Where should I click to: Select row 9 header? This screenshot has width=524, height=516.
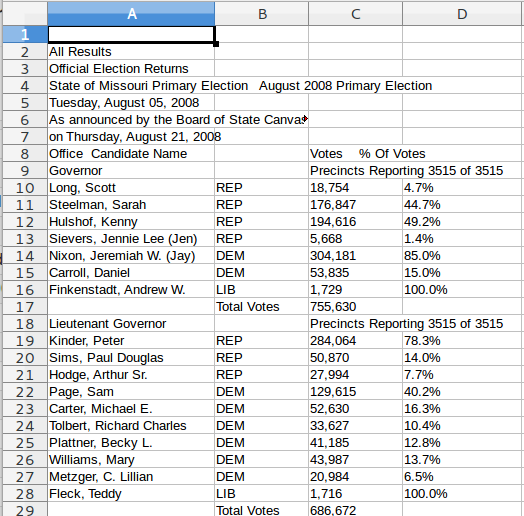(x=25, y=171)
